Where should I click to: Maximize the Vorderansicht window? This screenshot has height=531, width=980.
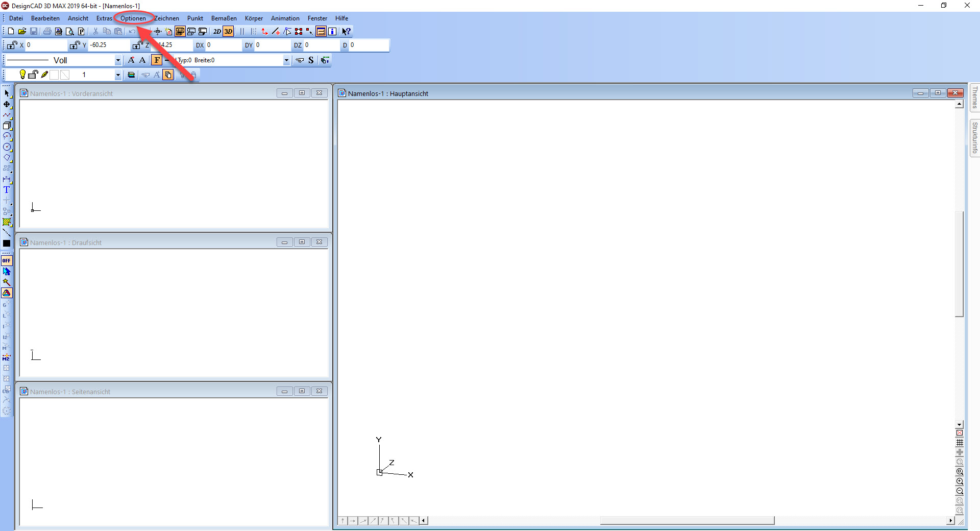302,93
